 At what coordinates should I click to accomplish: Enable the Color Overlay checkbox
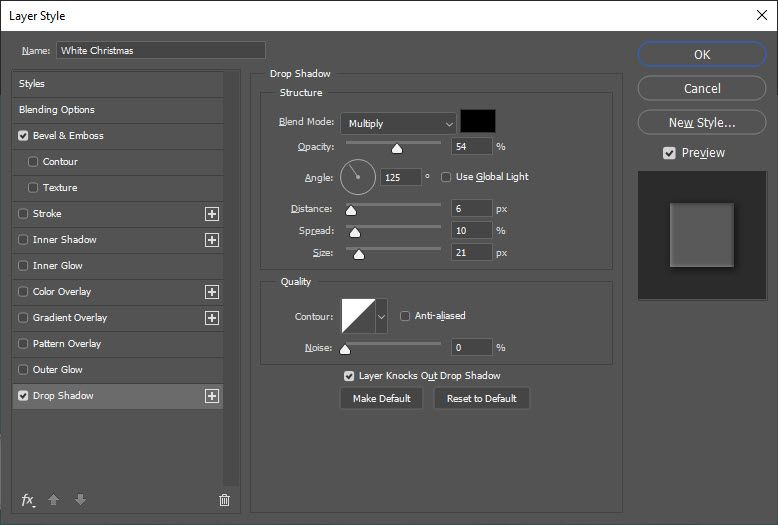tap(23, 291)
